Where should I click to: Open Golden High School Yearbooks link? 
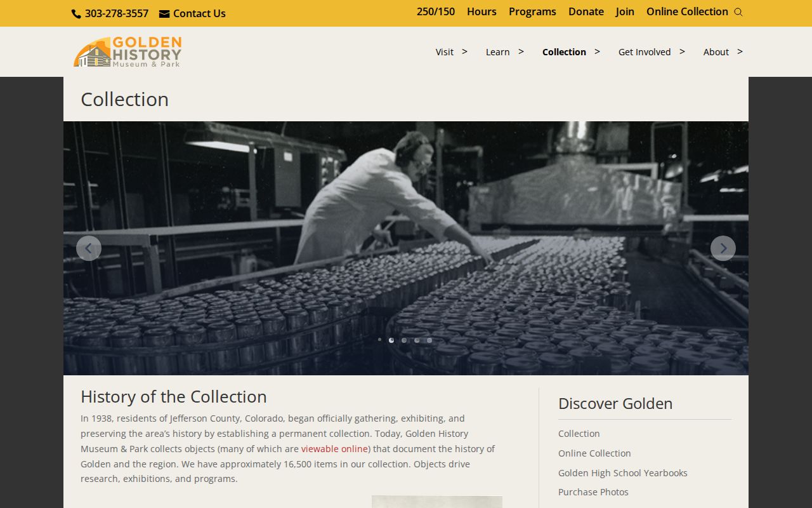click(622, 473)
